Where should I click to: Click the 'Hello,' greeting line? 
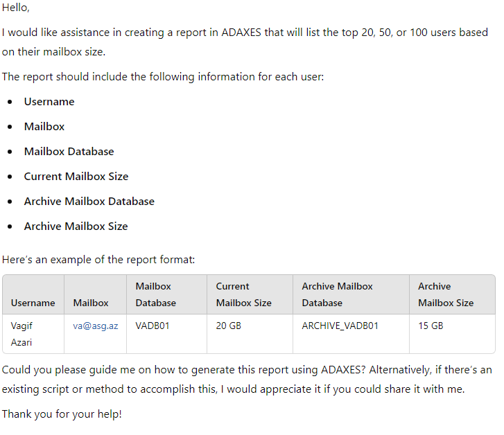pos(16,8)
